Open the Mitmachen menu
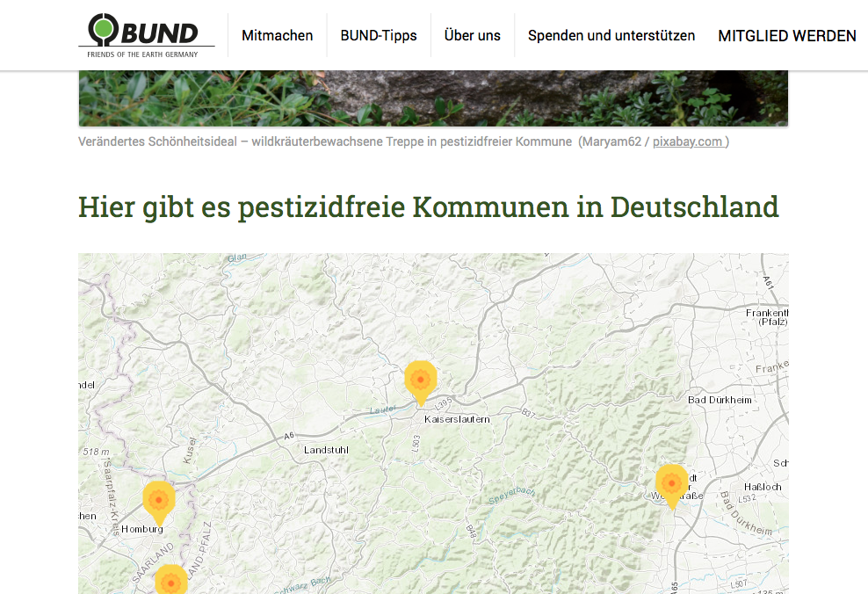The height and width of the screenshot is (594, 868). [x=277, y=36]
